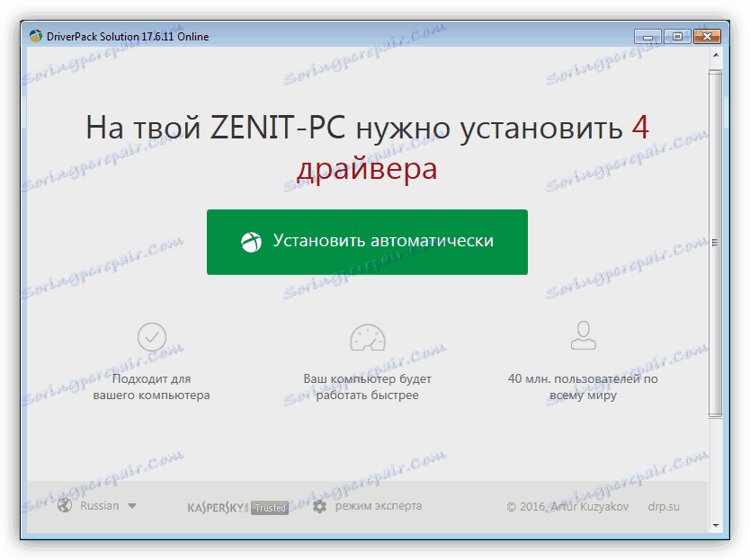750x560 pixels.
Task: Click the Kaspersky Trusted badge
Action: [x=238, y=506]
